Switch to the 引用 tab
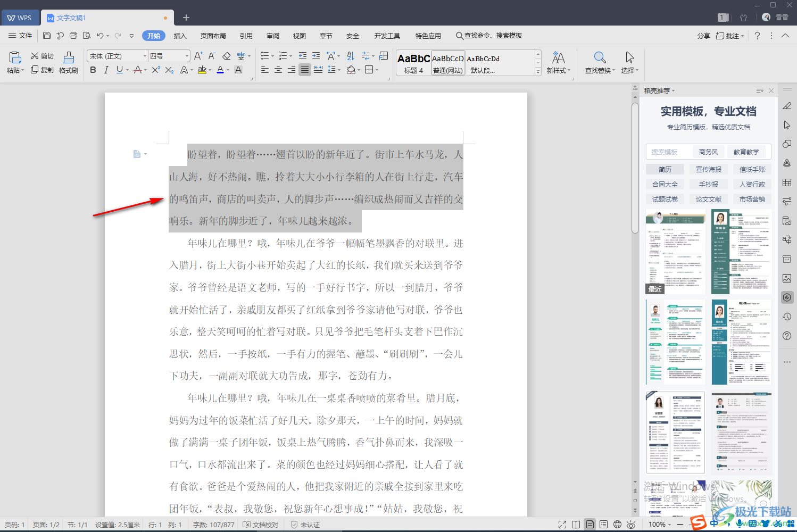Screen dimensions: 797x532 pyautogui.click(x=246, y=36)
